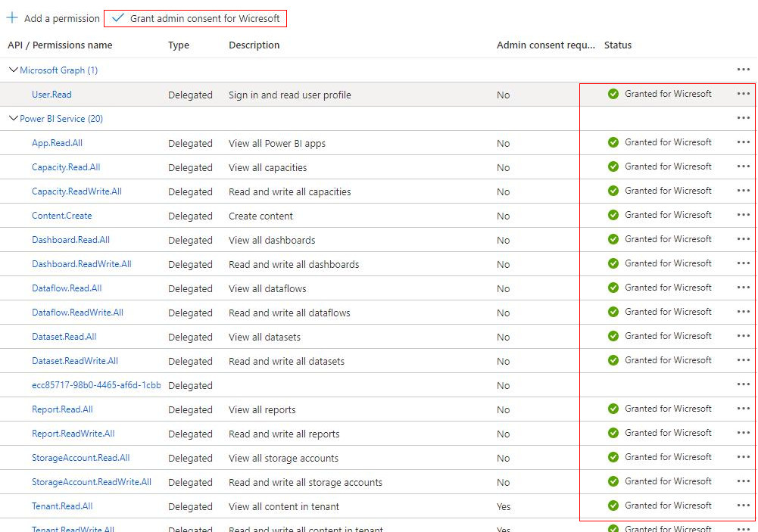Open the Report.Read.All permission link
Viewport: 758px width, 532px height.
click(x=62, y=409)
